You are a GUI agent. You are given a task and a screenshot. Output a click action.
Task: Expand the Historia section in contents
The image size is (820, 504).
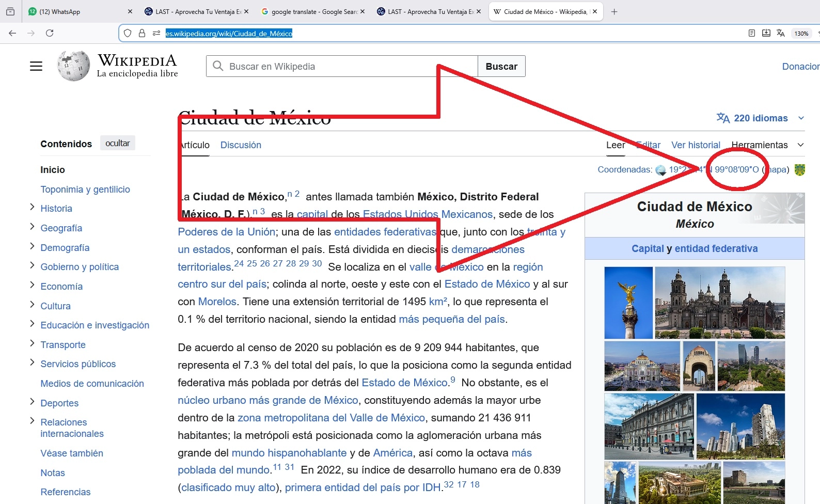32,208
